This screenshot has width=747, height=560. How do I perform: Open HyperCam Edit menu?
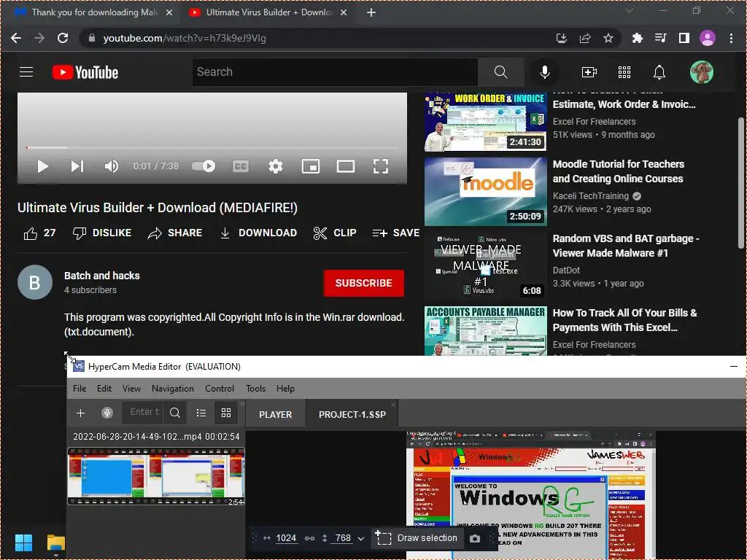click(104, 389)
